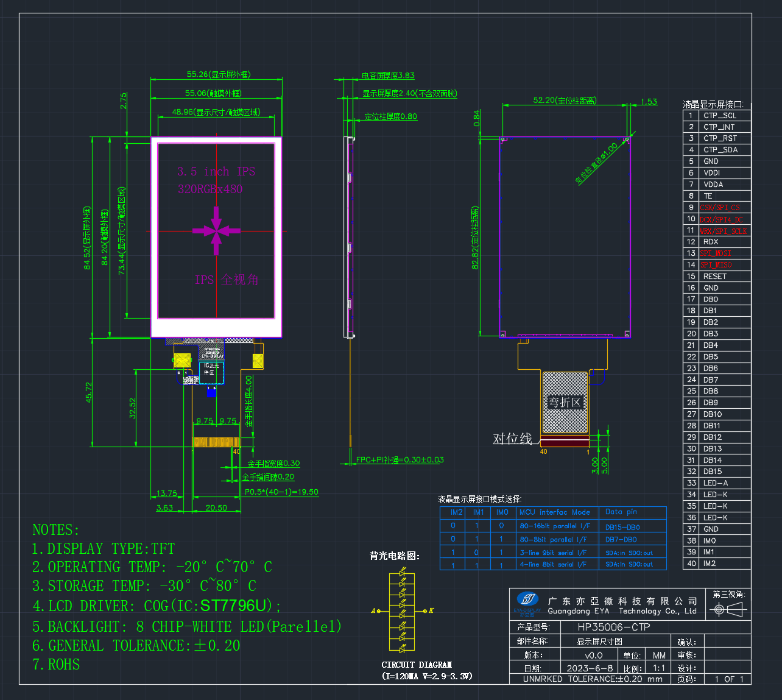The image size is (782, 700).
Task: Click the 320RGBx480 resolution text
Action: [210, 189]
